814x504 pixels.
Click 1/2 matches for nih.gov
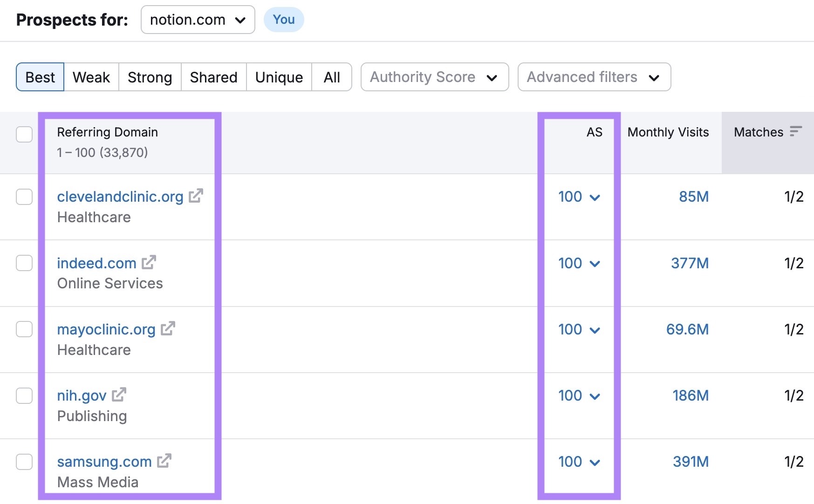(793, 395)
